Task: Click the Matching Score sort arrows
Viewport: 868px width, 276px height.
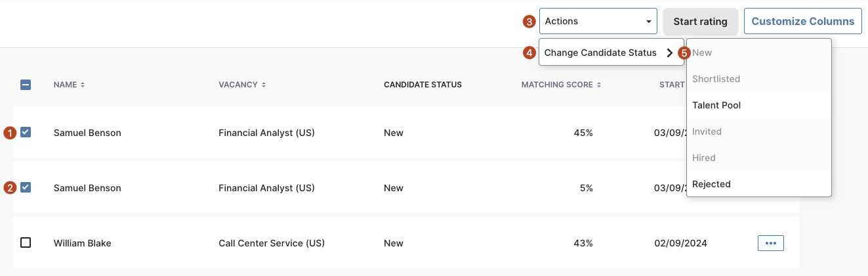Action: point(599,85)
